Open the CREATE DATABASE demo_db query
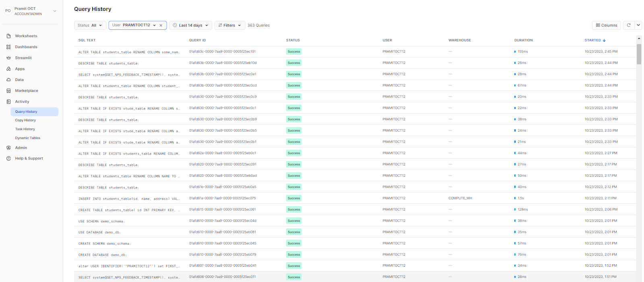 coord(355,255)
